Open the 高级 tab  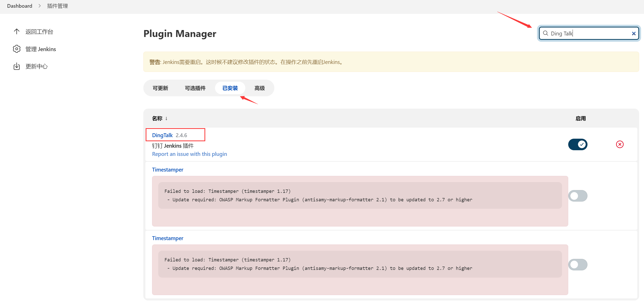pos(259,88)
